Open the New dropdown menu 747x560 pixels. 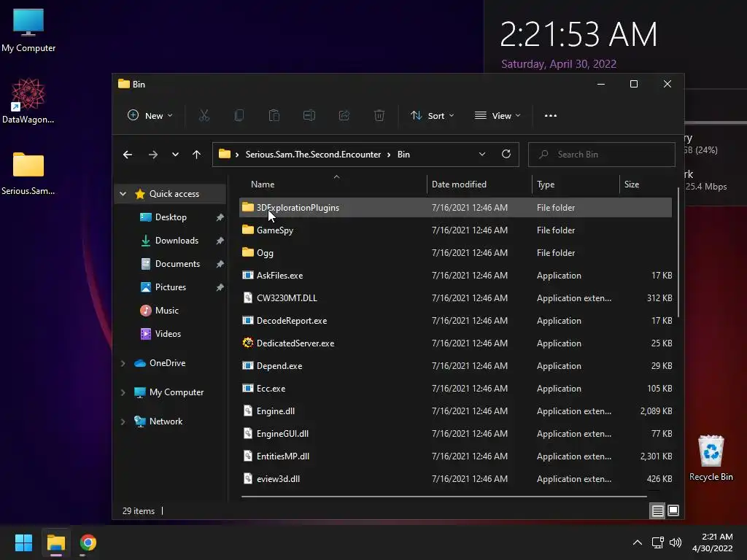tap(150, 115)
